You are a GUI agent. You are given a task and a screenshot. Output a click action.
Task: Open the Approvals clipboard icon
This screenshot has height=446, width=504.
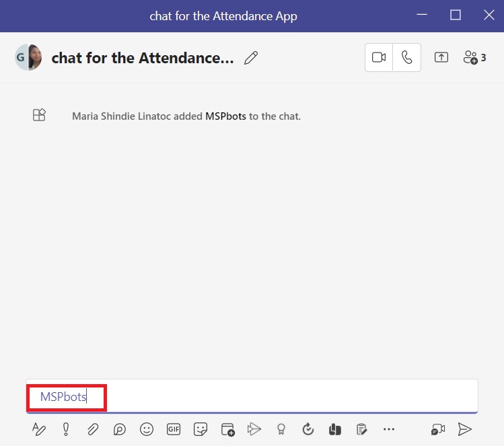(361, 429)
